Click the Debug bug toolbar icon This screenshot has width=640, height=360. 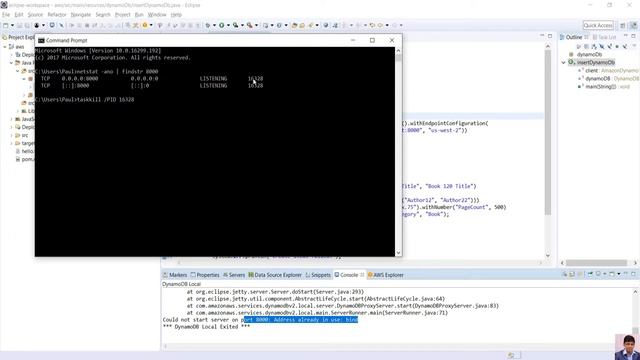(x=208, y=25)
